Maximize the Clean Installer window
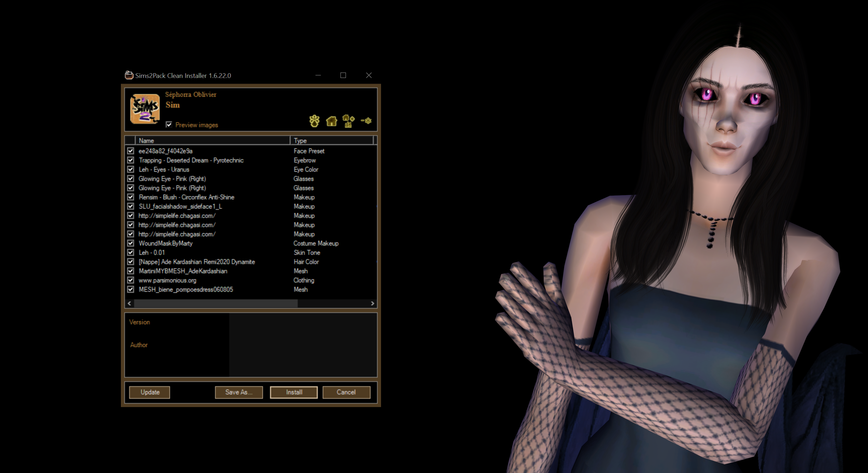868x473 pixels. tap(343, 75)
